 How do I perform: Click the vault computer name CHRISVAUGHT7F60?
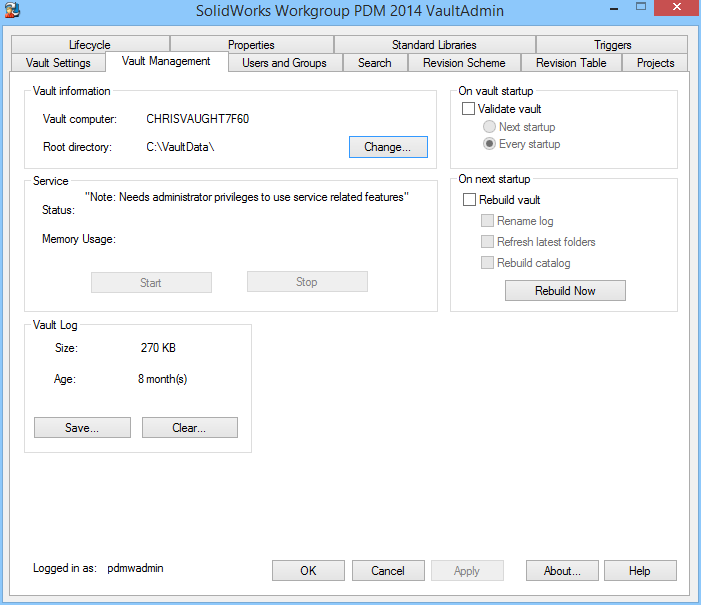[198, 119]
